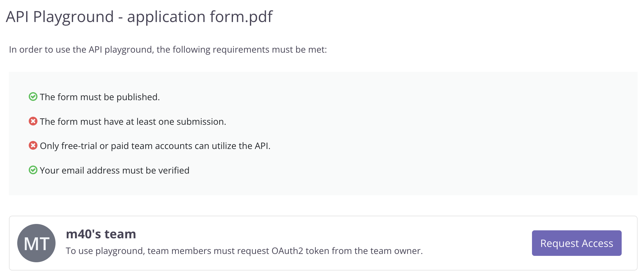
Task: Click "Your email address must be verified" text
Action: 114,170
